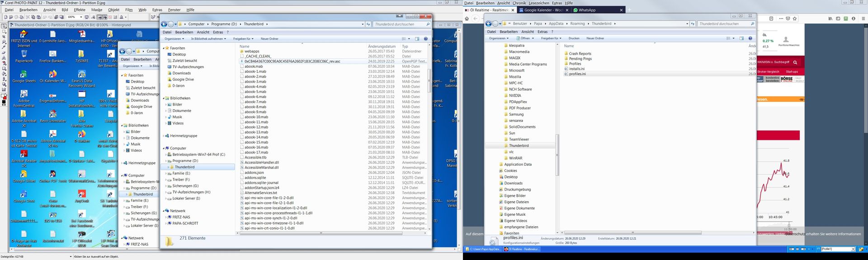Open Corel zoom level 100% dropdown
This screenshot has height=260, width=868.
click(x=81, y=17)
